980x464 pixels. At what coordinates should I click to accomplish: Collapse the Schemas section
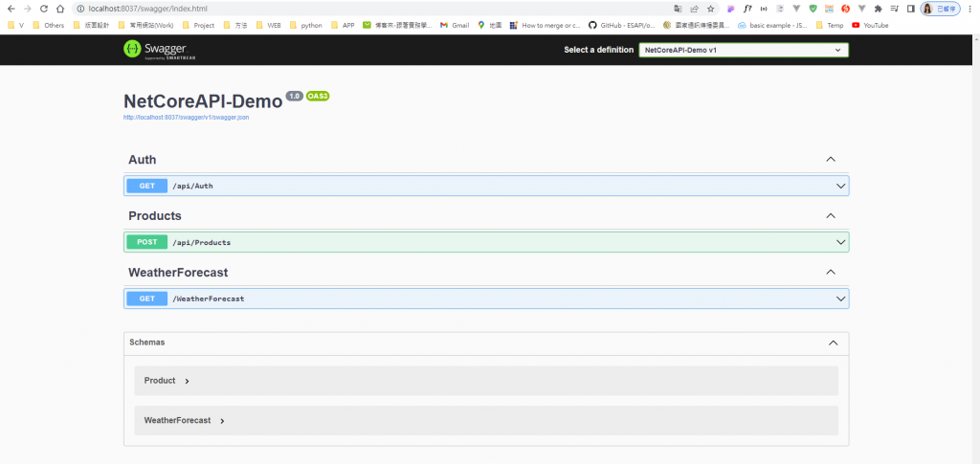(x=833, y=342)
